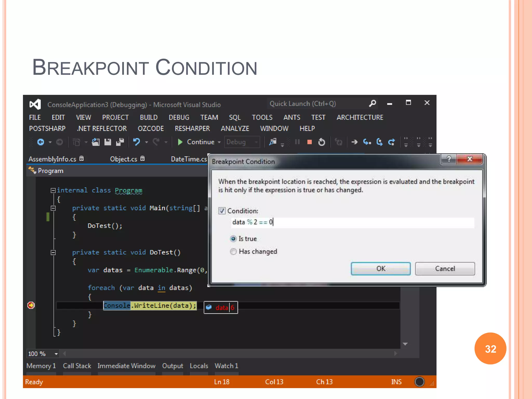Screen dimensions: 532x399
Task: Open the Memory 1 panel tab
Action: [41, 366]
